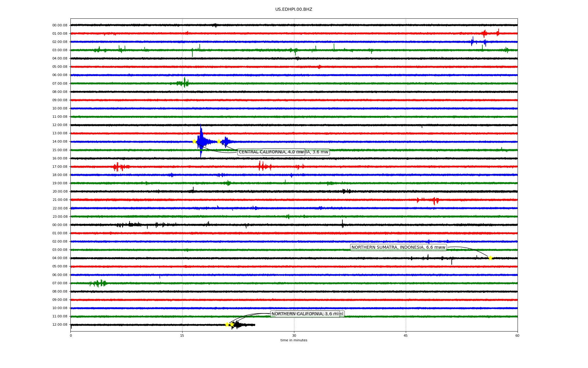
Task: Click the 30 tick on the x-axis
Action: coord(294,335)
